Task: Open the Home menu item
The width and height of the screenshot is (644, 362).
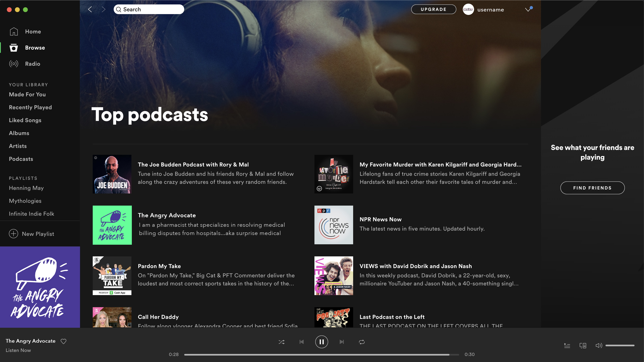Action: (x=33, y=31)
